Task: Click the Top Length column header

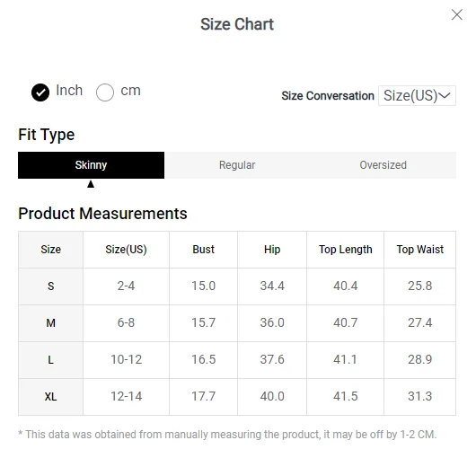Action: [x=346, y=250]
